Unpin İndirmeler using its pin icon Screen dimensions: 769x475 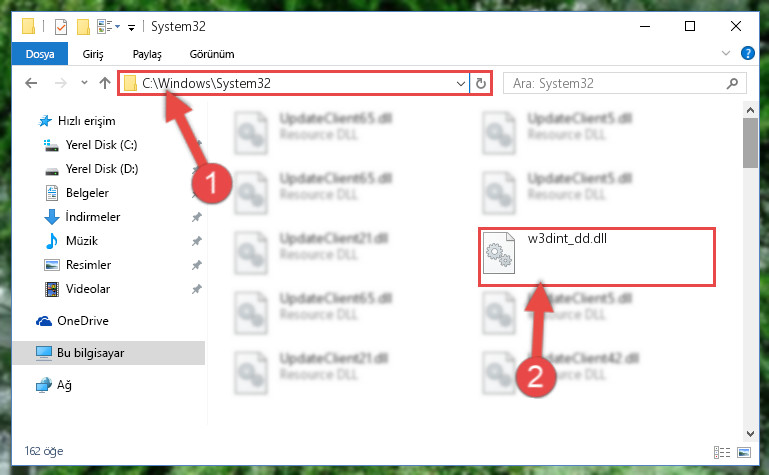coord(197,217)
